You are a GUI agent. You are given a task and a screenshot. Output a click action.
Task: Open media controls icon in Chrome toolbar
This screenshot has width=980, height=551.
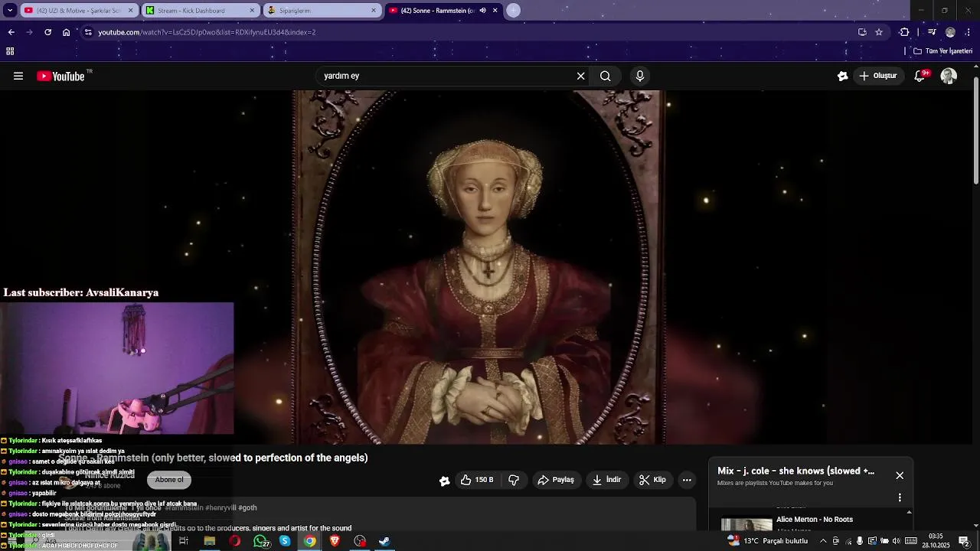932,32
